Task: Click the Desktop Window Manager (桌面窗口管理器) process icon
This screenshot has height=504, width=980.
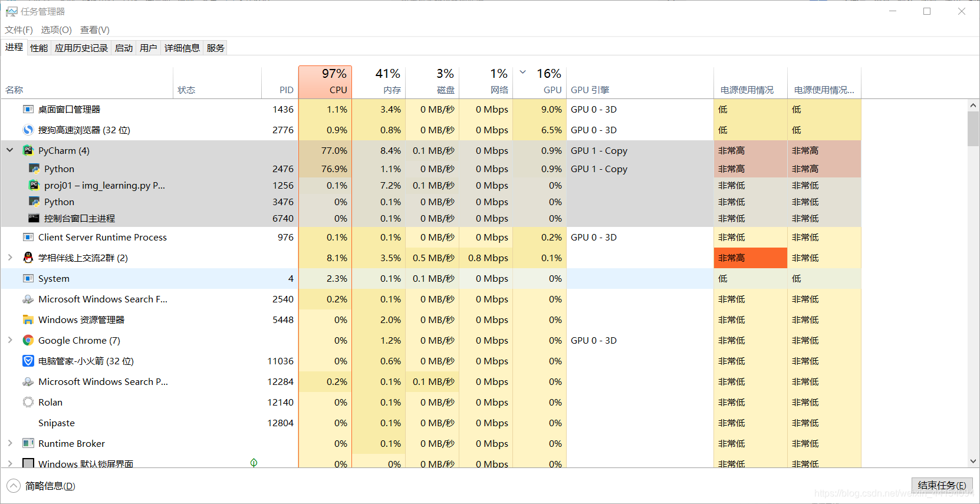Action: click(x=28, y=109)
